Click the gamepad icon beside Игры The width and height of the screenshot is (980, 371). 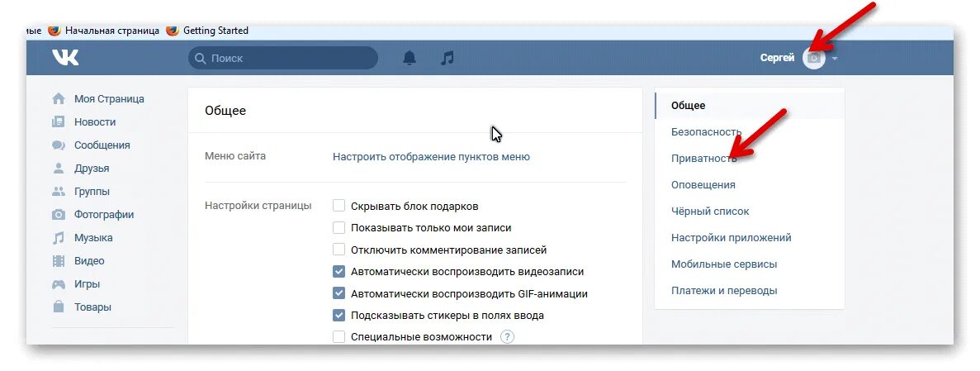(x=58, y=284)
